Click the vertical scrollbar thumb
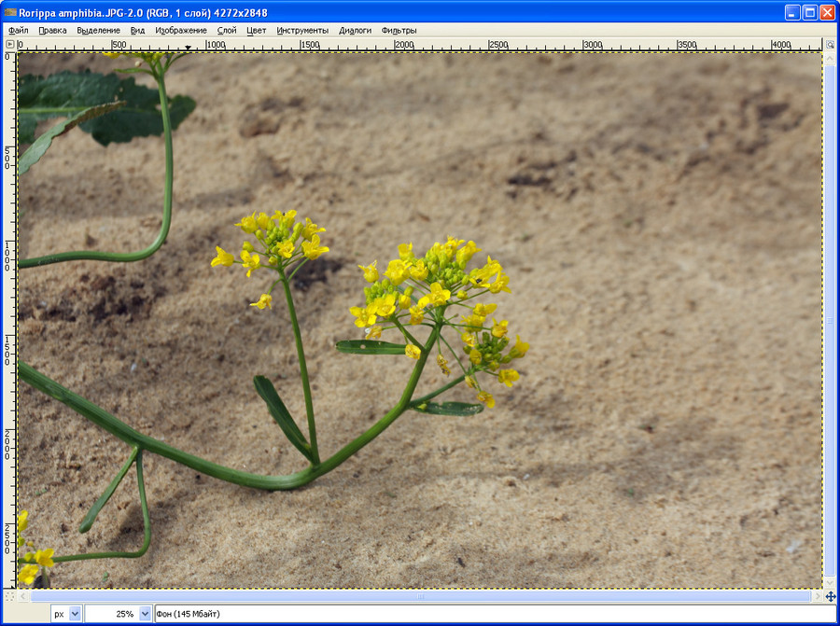The height and width of the screenshot is (626, 840). (830, 321)
